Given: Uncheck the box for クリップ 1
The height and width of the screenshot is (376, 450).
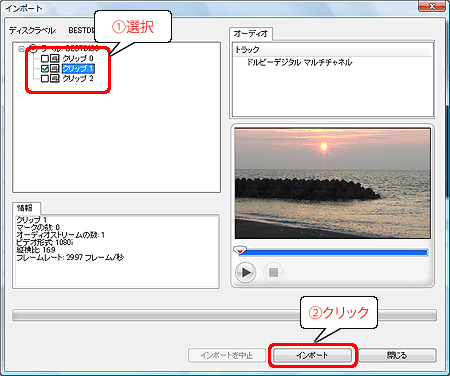Looking at the screenshot, I should pyautogui.click(x=45, y=69).
